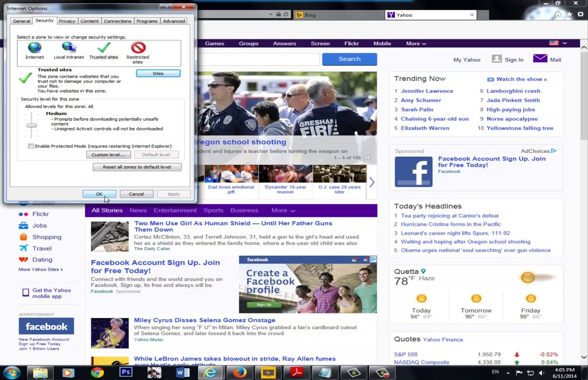The image size is (588, 380).
Task: Expand the More menu in the stories bar
Action: pos(283,211)
